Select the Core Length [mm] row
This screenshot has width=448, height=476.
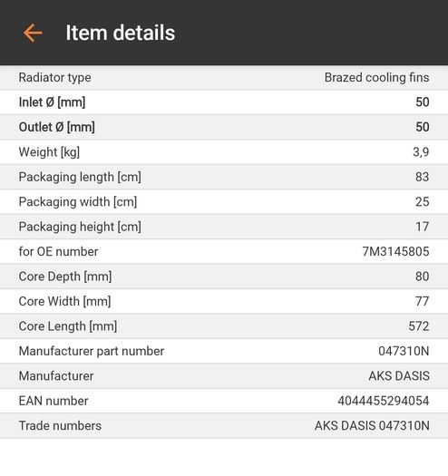224,326
